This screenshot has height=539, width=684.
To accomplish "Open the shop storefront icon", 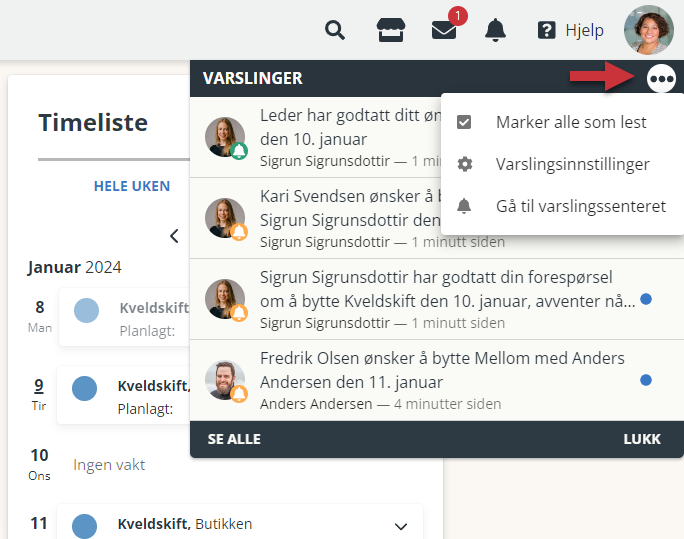I will point(390,30).
